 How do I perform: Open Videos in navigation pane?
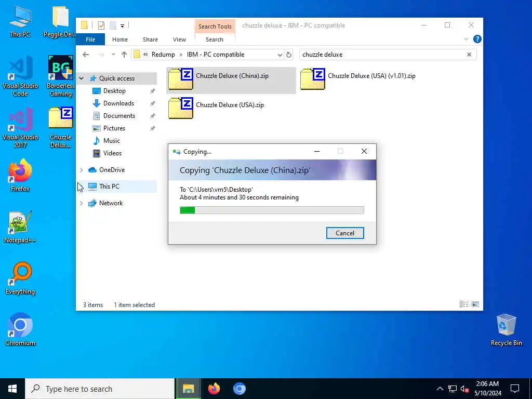tap(112, 153)
